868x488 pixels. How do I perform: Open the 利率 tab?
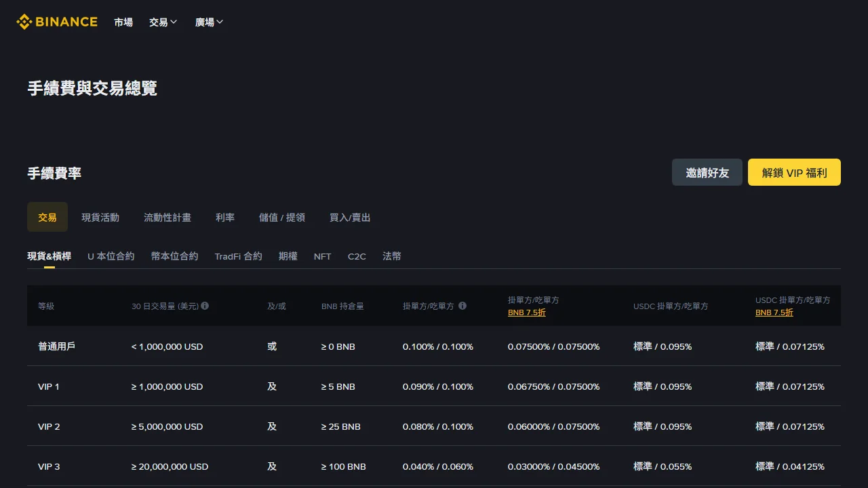click(x=225, y=217)
